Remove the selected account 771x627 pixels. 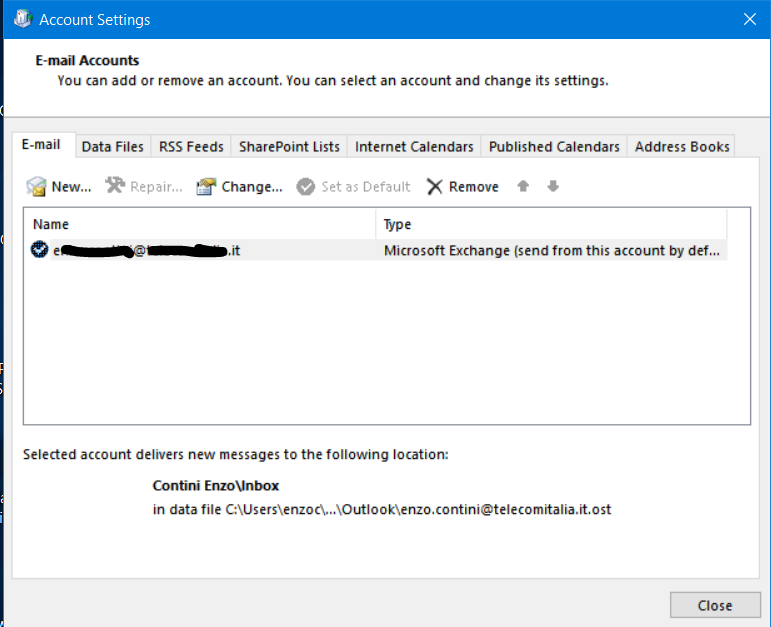[x=462, y=187]
